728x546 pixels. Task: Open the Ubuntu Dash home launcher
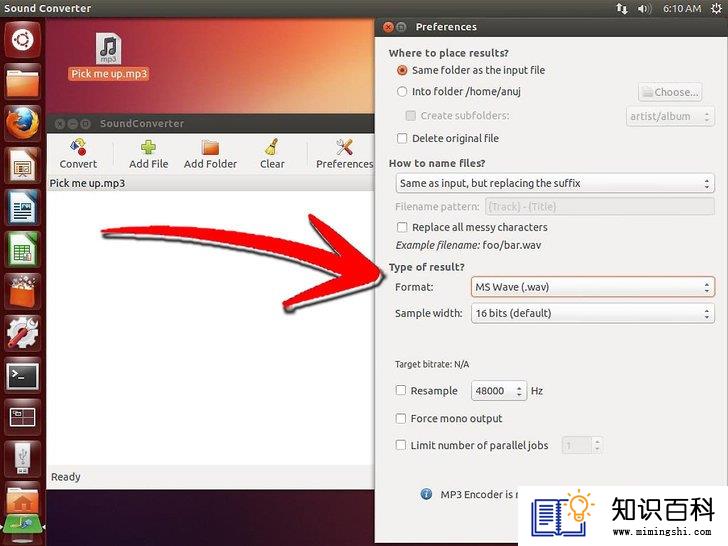[x=22, y=40]
